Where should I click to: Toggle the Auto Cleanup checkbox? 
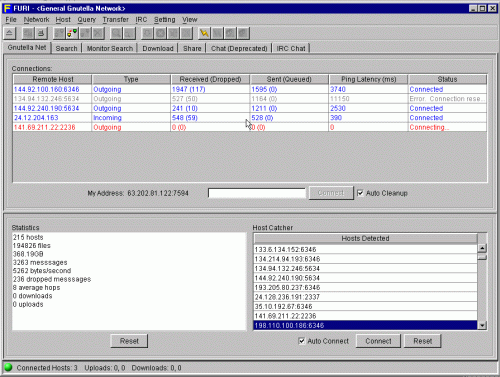pyautogui.click(x=360, y=193)
